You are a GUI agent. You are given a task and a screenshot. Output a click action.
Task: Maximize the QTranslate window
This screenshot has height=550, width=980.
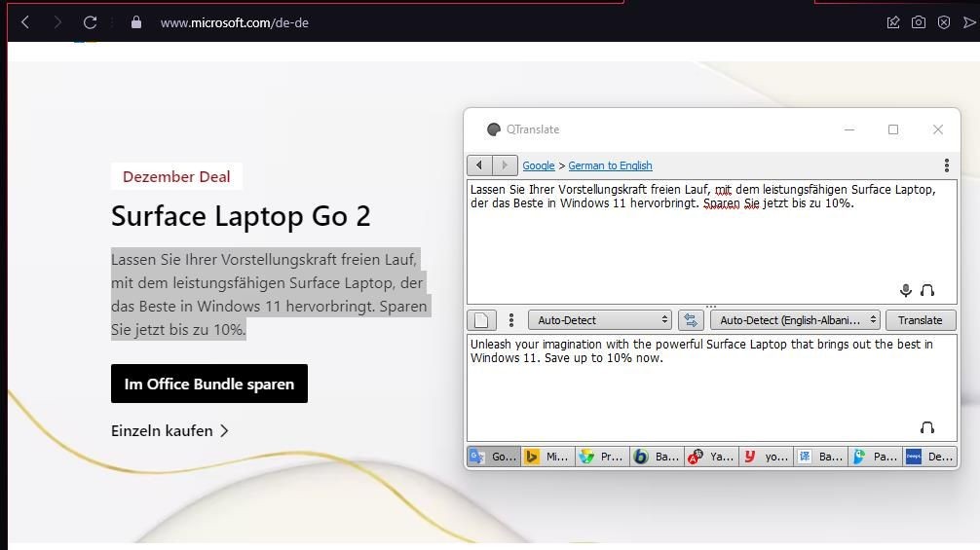893,129
